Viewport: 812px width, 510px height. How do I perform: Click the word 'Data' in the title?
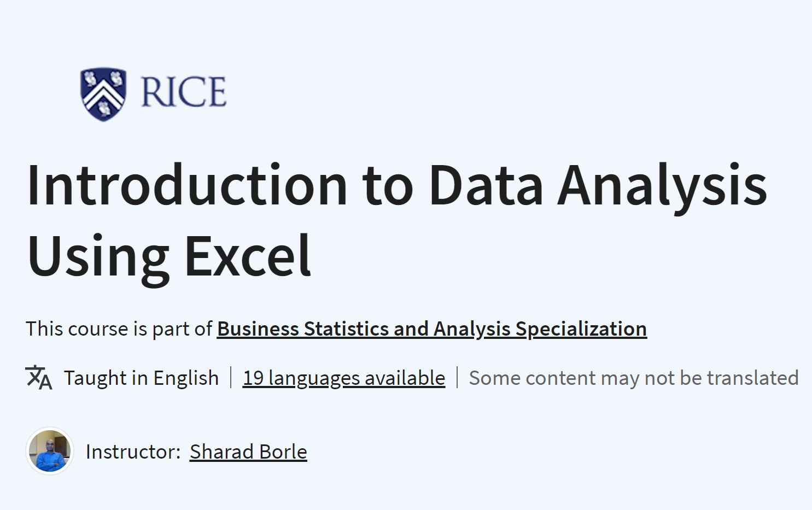click(x=486, y=186)
